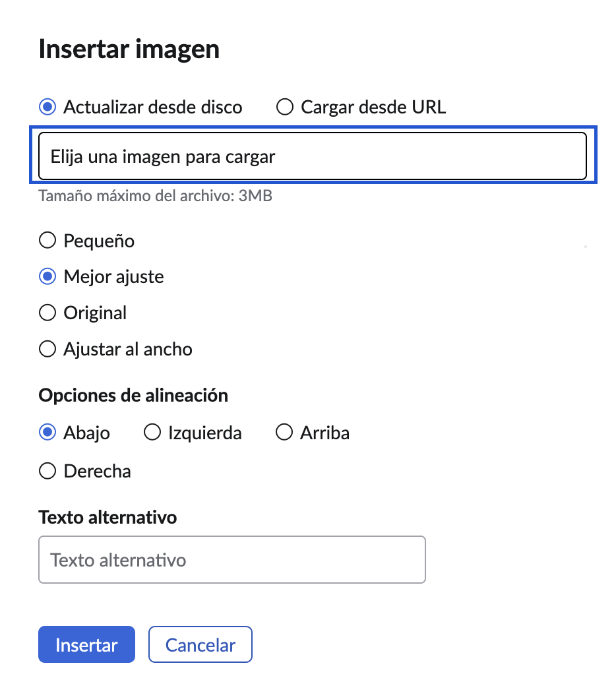The height and width of the screenshot is (678, 616).
Task: Pick the 'Original' image size option
Action: coord(47,313)
